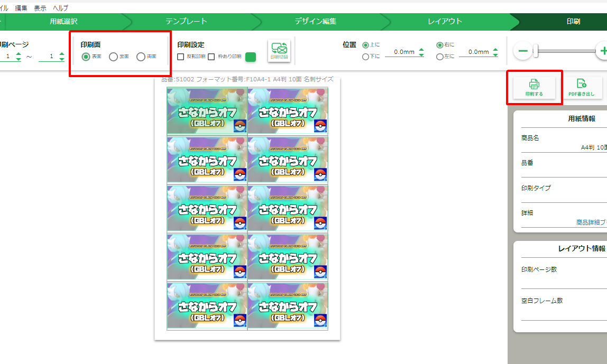
Task: Increase the print end page number
Action: (x=61, y=54)
